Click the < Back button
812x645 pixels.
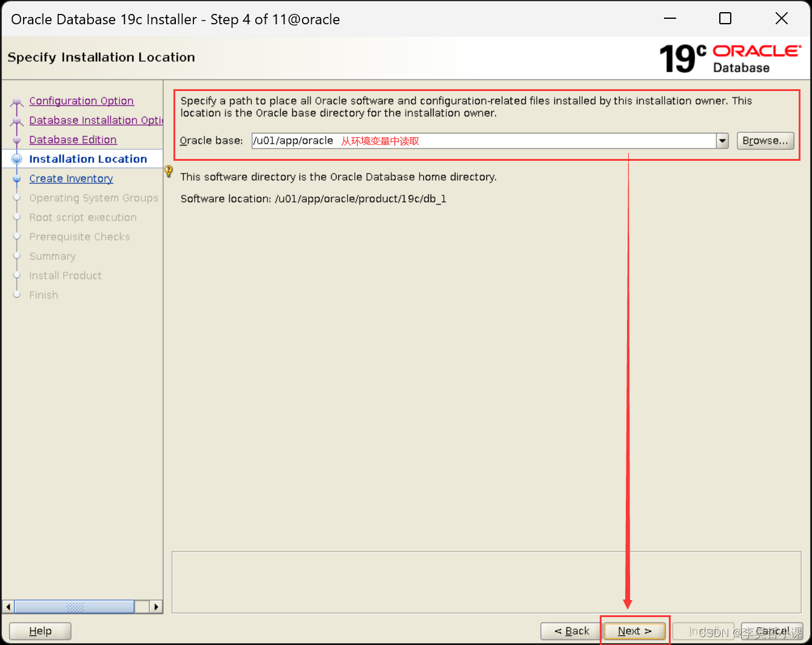[571, 631]
